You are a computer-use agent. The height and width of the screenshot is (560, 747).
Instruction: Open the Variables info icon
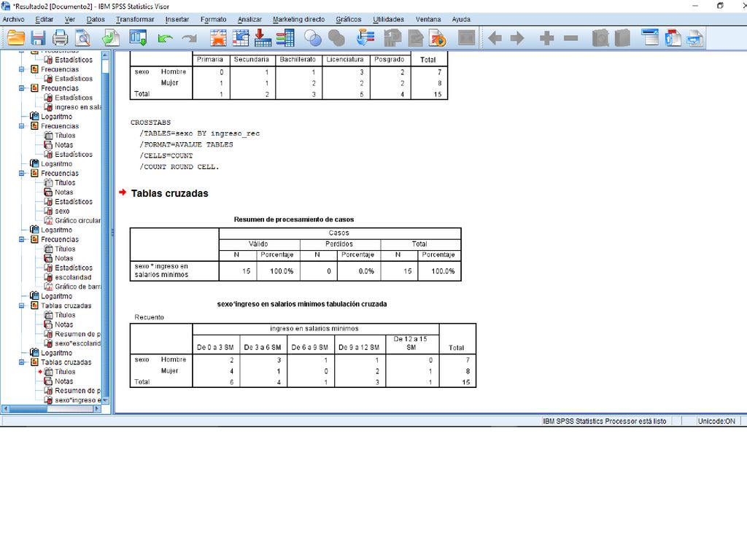(285, 38)
